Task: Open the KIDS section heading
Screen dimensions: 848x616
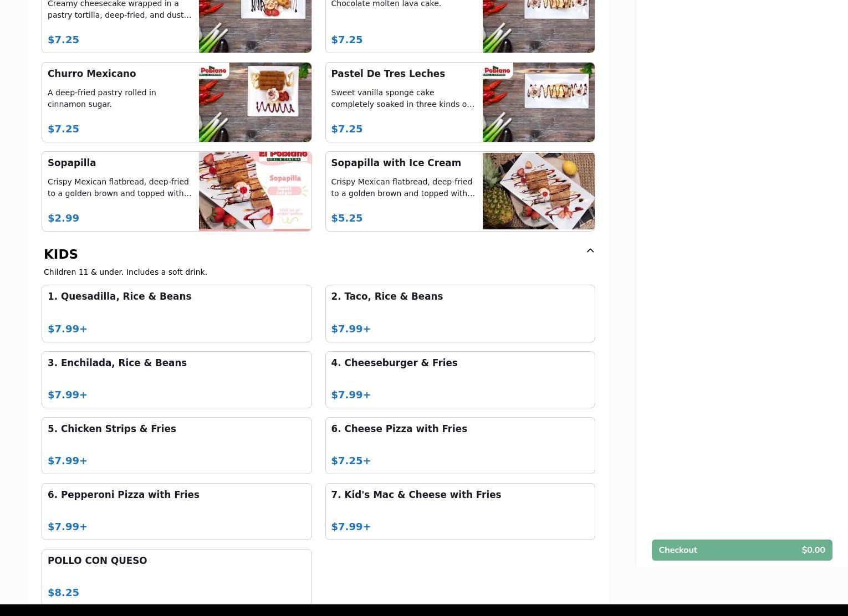Action: (x=61, y=254)
